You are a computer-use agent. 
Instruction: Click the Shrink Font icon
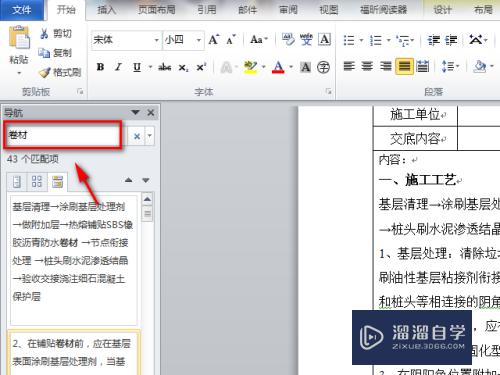click(x=231, y=40)
